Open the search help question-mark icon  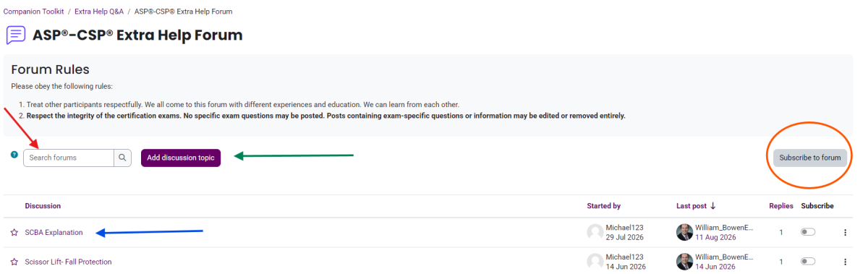point(14,155)
